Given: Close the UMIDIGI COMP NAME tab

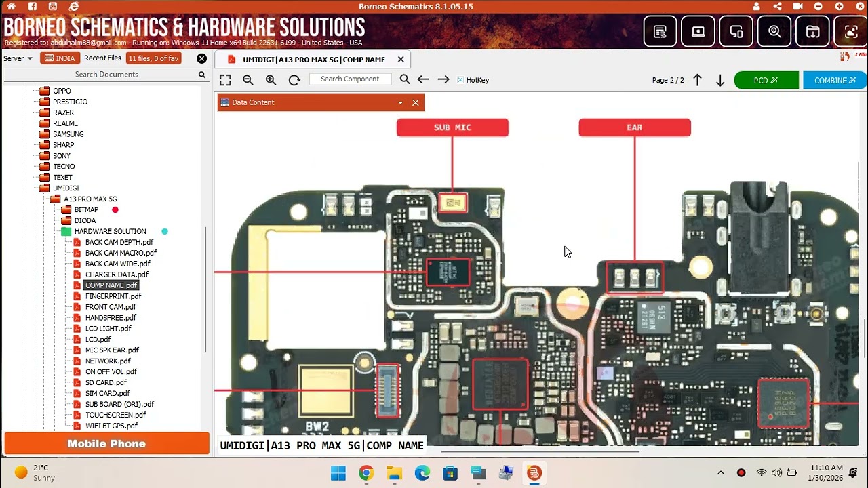Looking at the screenshot, I should (401, 60).
